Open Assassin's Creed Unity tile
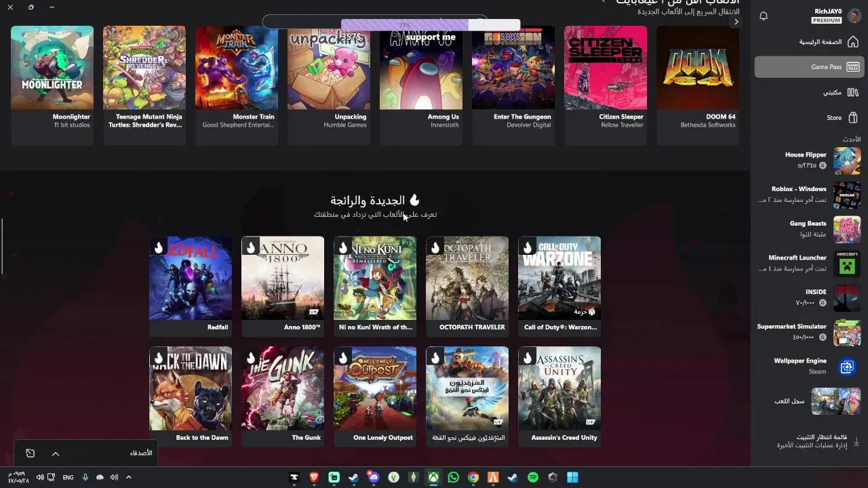This screenshot has width=868, height=488. click(x=559, y=396)
